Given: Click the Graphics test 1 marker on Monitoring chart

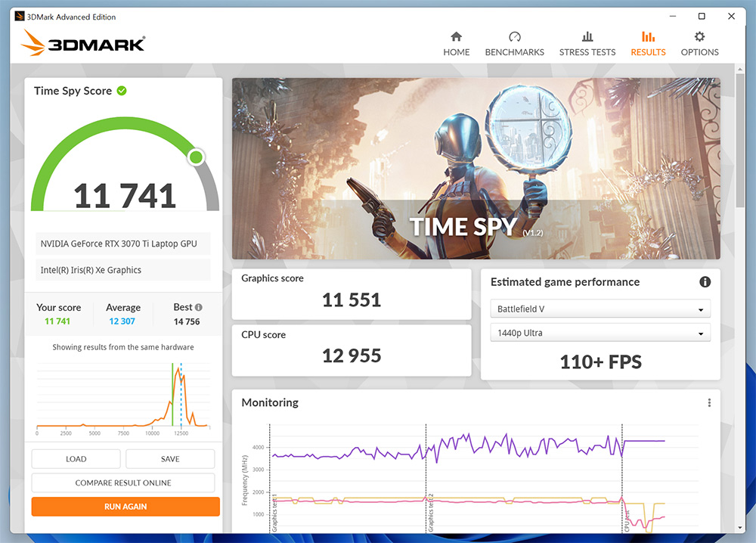Looking at the screenshot, I should pyautogui.click(x=274, y=513).
